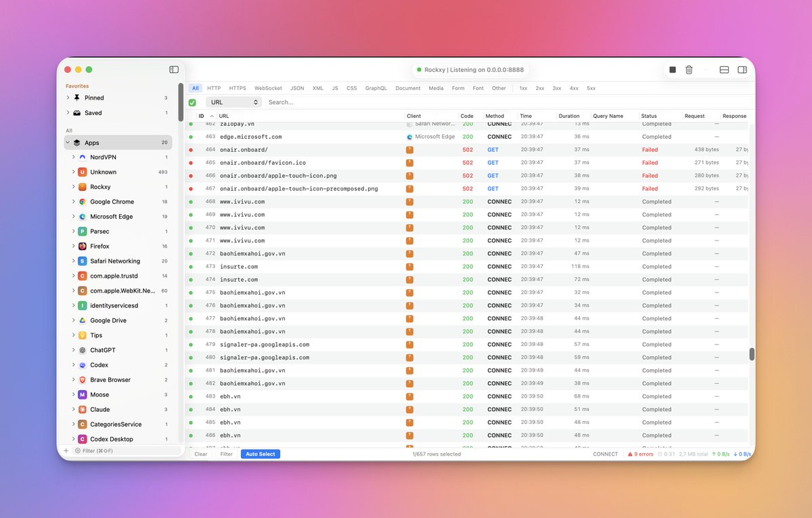This screenshot has width=812, height=518.
Task: Collapse the Apps tree
Action: (x=68, y=143)
